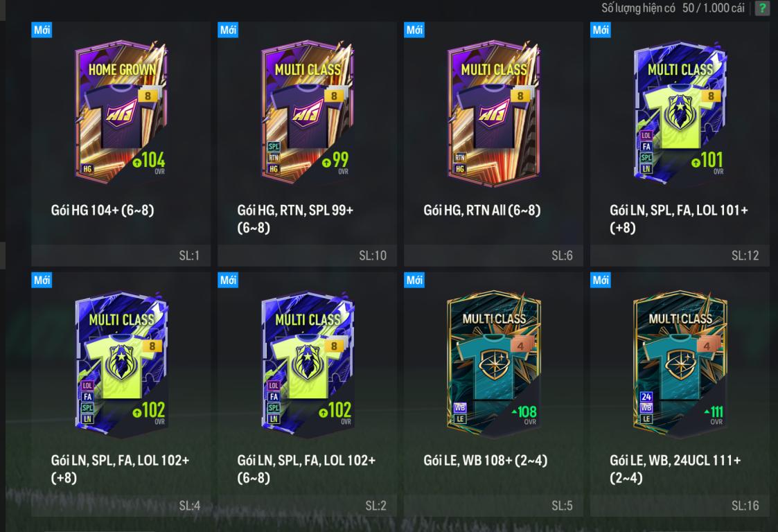This screenshot has height=532, width=778.
Task: Click the SL:10 quantity bar
Action: (307, 256)
